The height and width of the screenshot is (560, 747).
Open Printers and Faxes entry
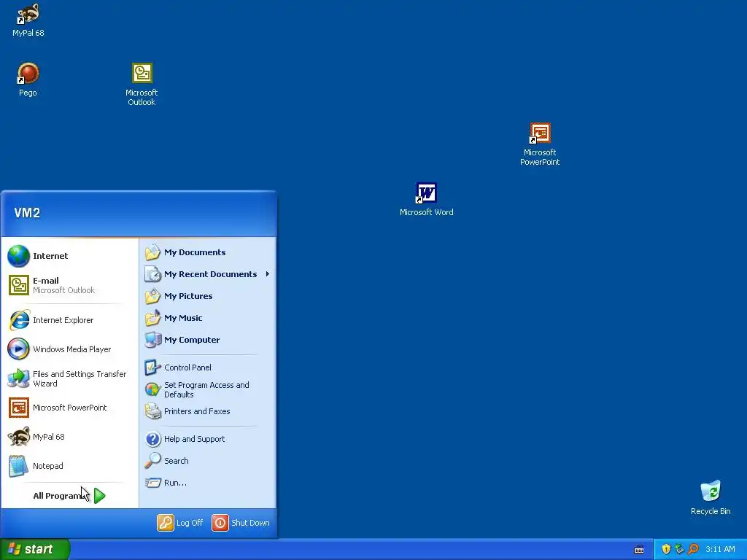pos(207,411)
